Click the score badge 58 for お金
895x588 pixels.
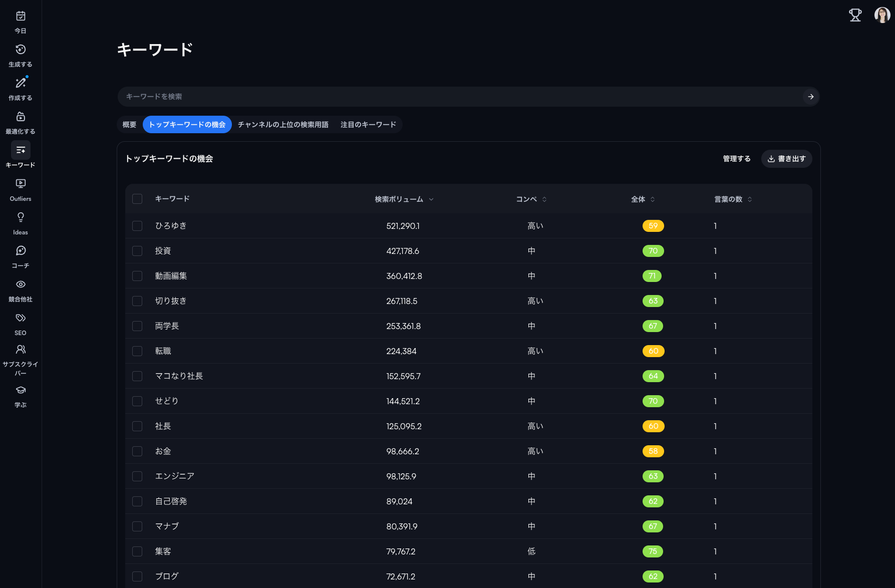click(x=653, y=451)
